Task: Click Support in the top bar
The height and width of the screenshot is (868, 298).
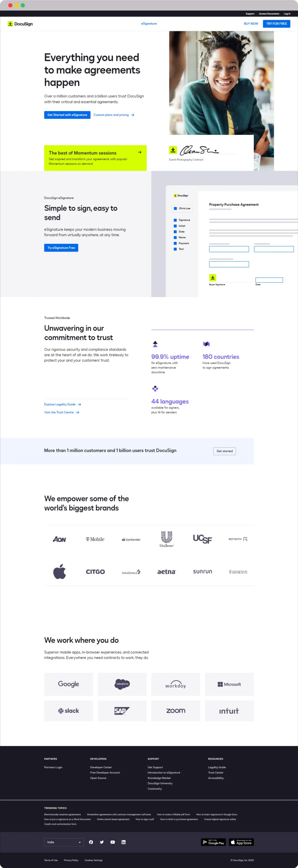Action: point(250,14)
